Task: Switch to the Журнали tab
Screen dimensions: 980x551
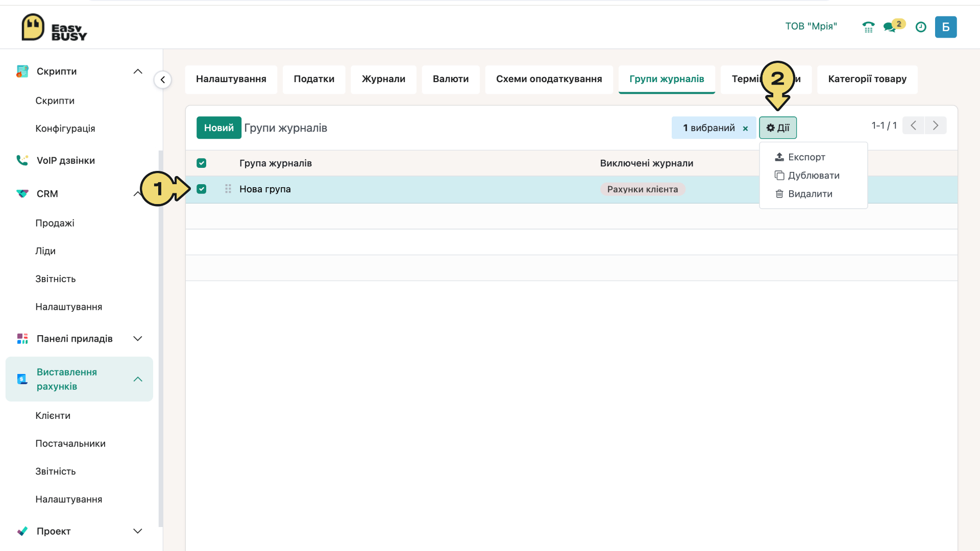Action: tap(383, 79)
